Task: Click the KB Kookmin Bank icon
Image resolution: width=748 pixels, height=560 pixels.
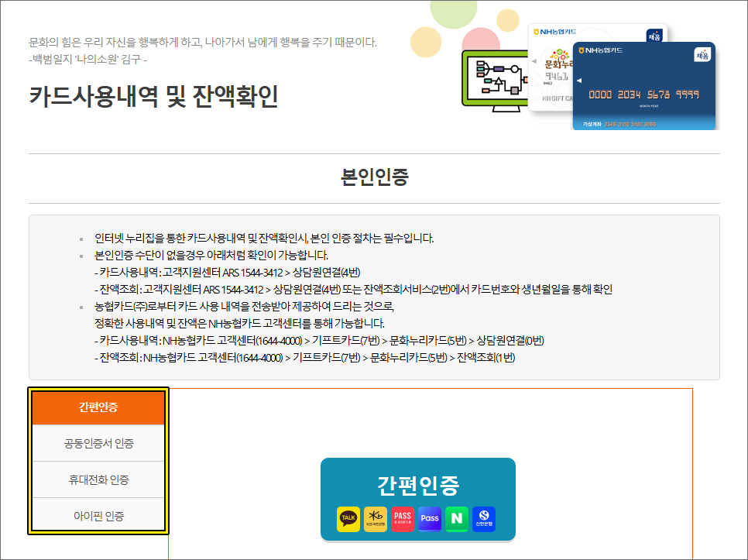Action: click(x=376, y=518)
